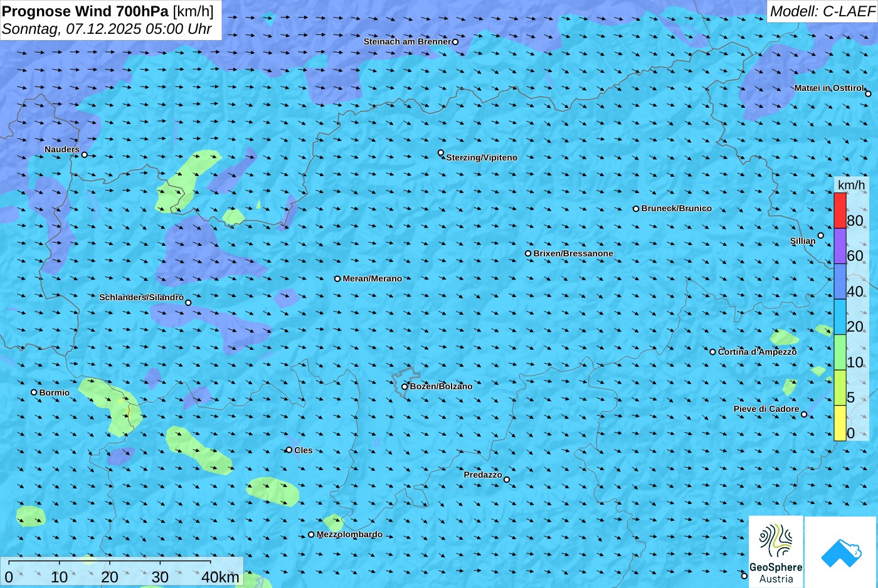Click the Matrei in Osttirol marker
The width and height of the screenshot is (878, 588).
tap(869, 94)
